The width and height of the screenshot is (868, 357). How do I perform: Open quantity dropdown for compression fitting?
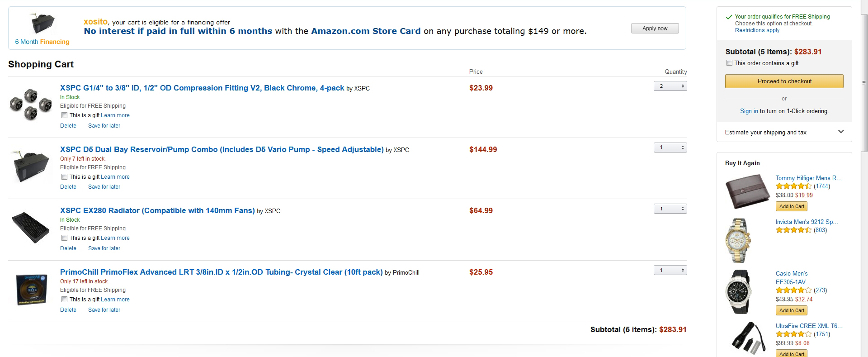tap(670, 86)
